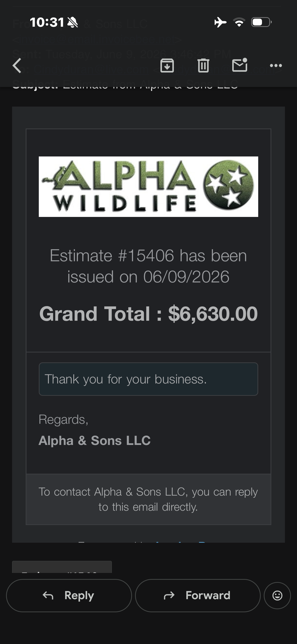This screenshot has width=297, height=644.
Task: Go back with the left chevron arrow
Action: click(x=17, y=66)
